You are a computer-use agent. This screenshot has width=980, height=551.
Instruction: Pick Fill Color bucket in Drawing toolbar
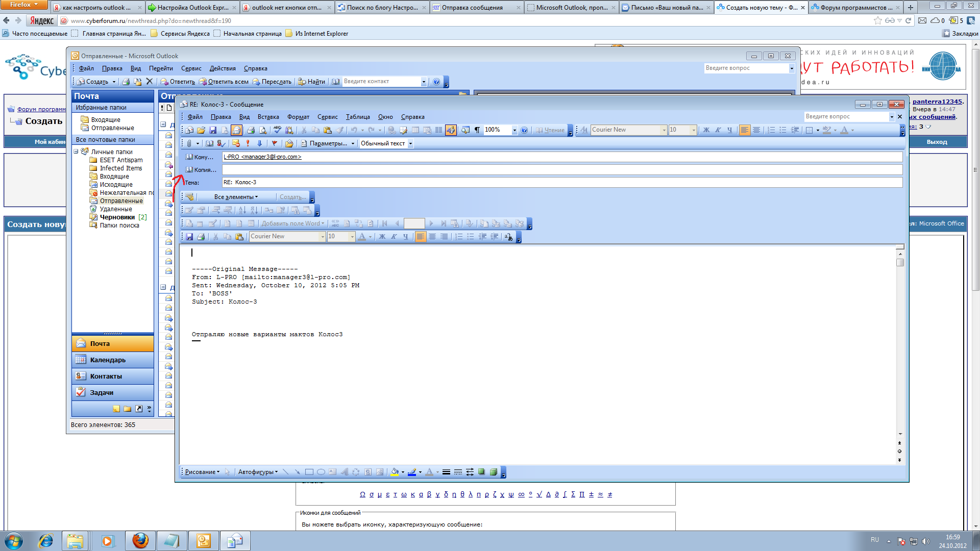[x=395, y=472]
